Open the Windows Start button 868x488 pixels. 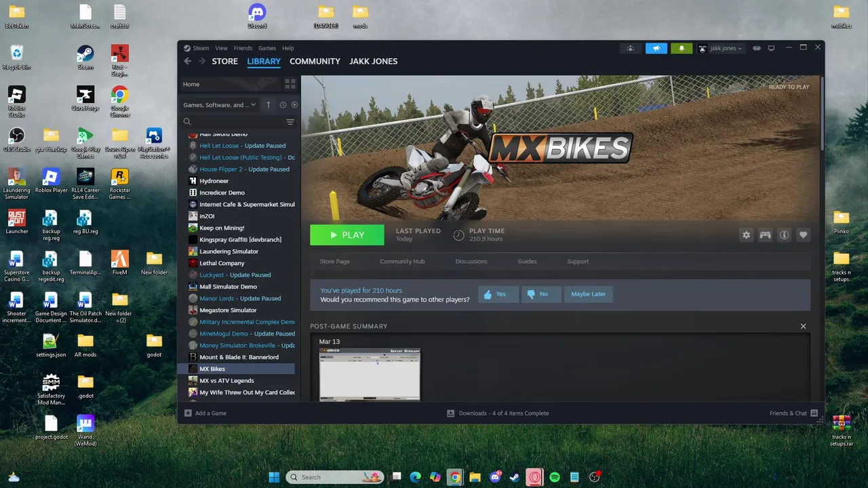pyautogui.click(x=274, y=477)
